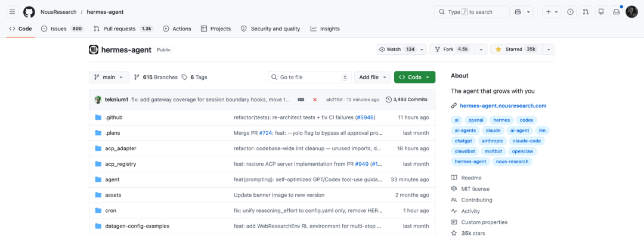This screenshot has height=236, width=644.
Task: Open the Readme sidebar link
Action: click(471, 178)
